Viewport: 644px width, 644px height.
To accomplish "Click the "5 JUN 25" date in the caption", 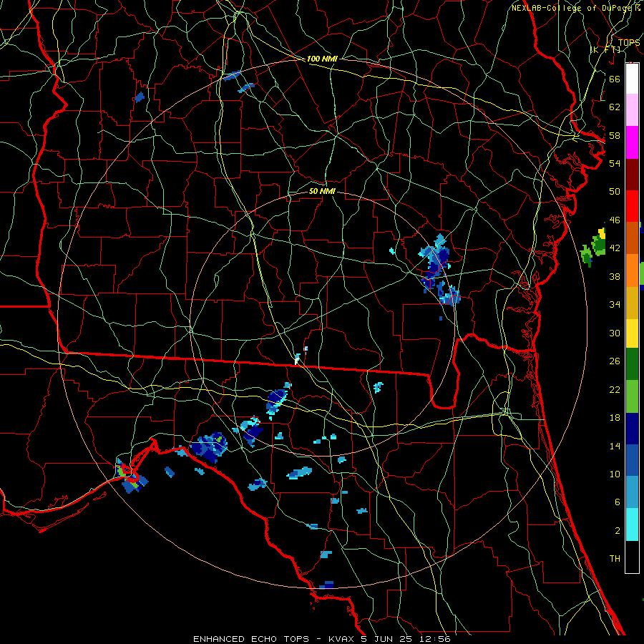I will [387, 639].
